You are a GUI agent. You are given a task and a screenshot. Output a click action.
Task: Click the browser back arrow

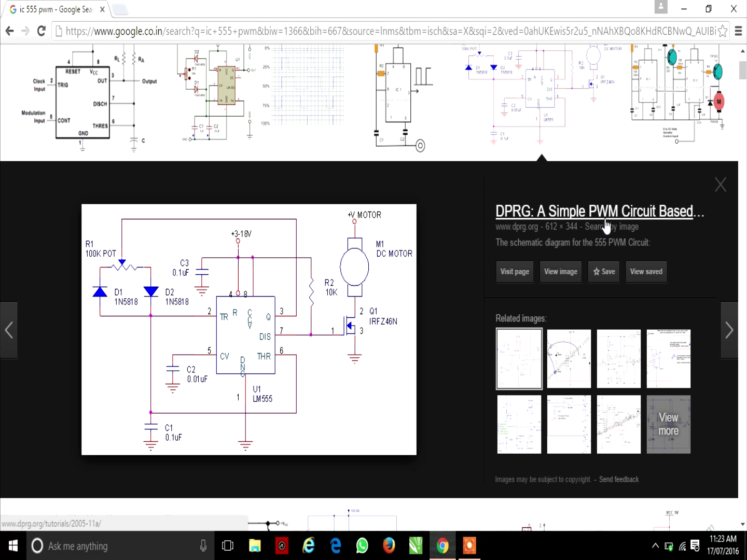[9, 31]
